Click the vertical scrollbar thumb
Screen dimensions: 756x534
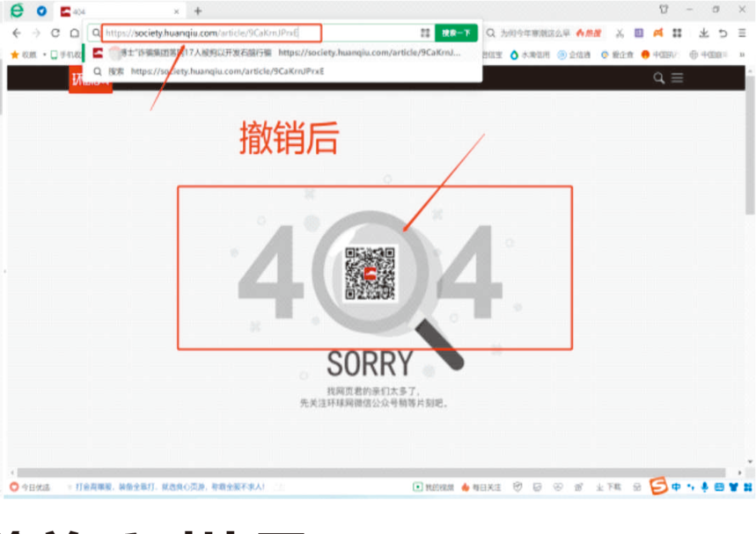coord(750,144)
